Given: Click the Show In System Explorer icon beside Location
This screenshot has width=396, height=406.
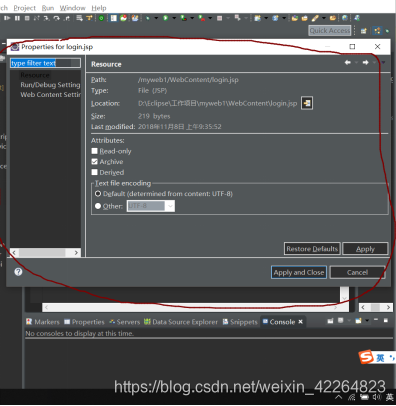Looking at the screenshot, I should tap(307, 103).
